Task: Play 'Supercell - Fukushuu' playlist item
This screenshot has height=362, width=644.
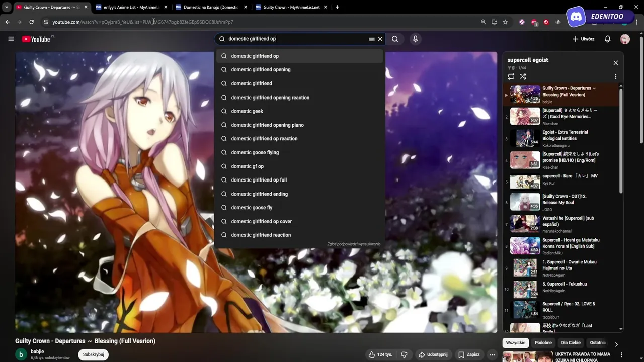Action: pos(561,289)
